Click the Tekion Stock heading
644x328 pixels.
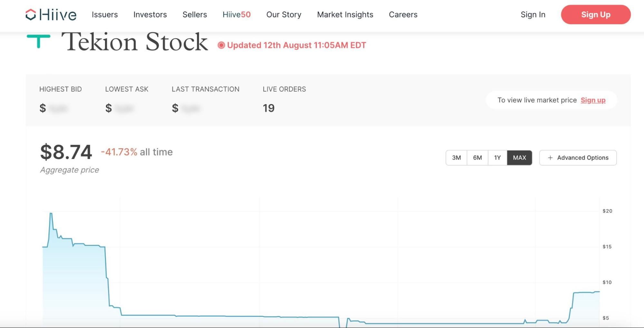click(x=135, y=42)
